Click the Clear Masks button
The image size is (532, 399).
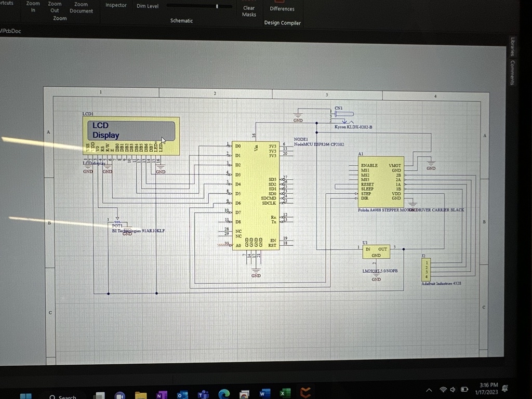(249, 11)
